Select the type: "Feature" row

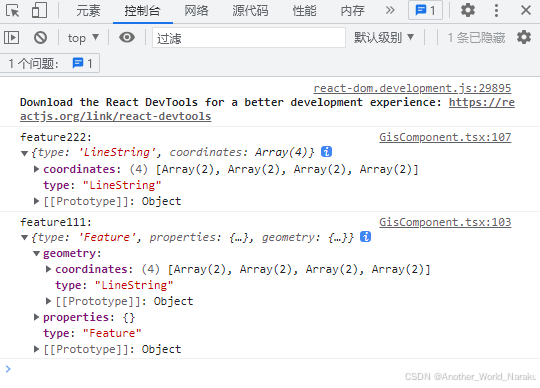[92, 333]
